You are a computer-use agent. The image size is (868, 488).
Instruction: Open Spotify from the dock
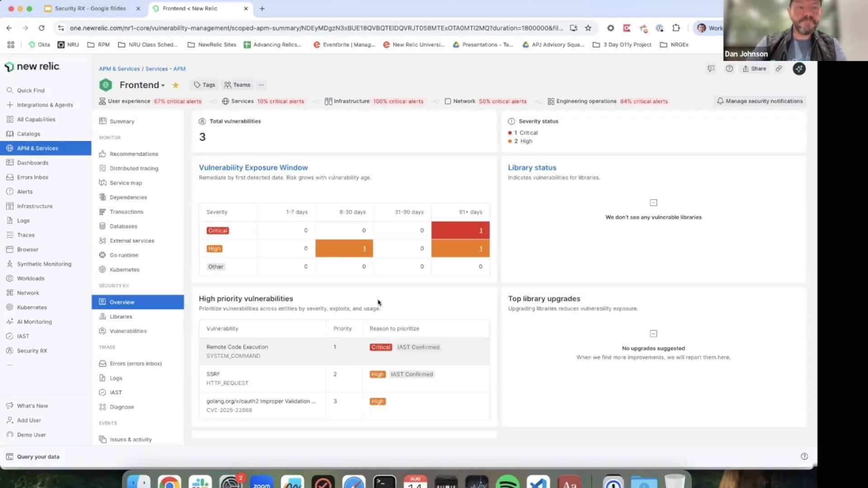click(507, 483)
